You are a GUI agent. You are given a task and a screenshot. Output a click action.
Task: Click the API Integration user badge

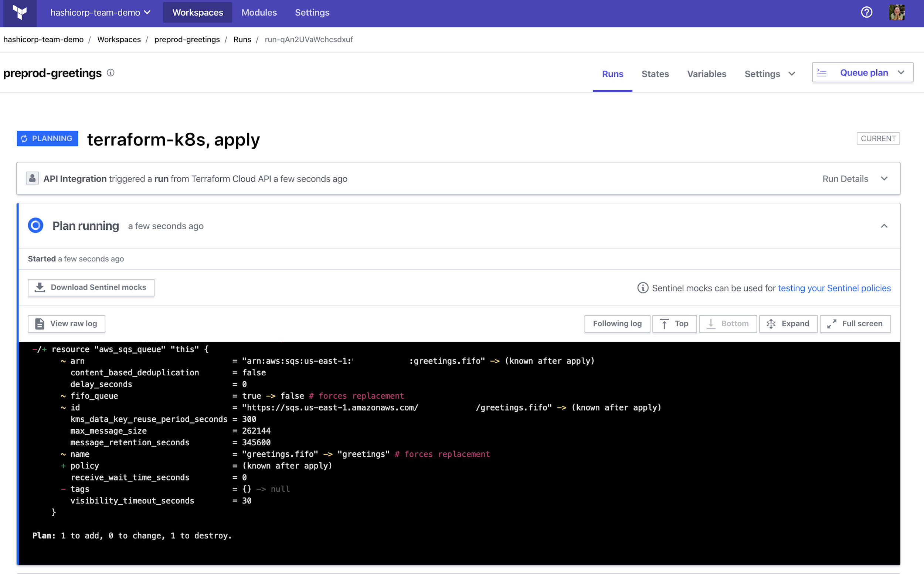pyautogui.click(x=32, y=178)
